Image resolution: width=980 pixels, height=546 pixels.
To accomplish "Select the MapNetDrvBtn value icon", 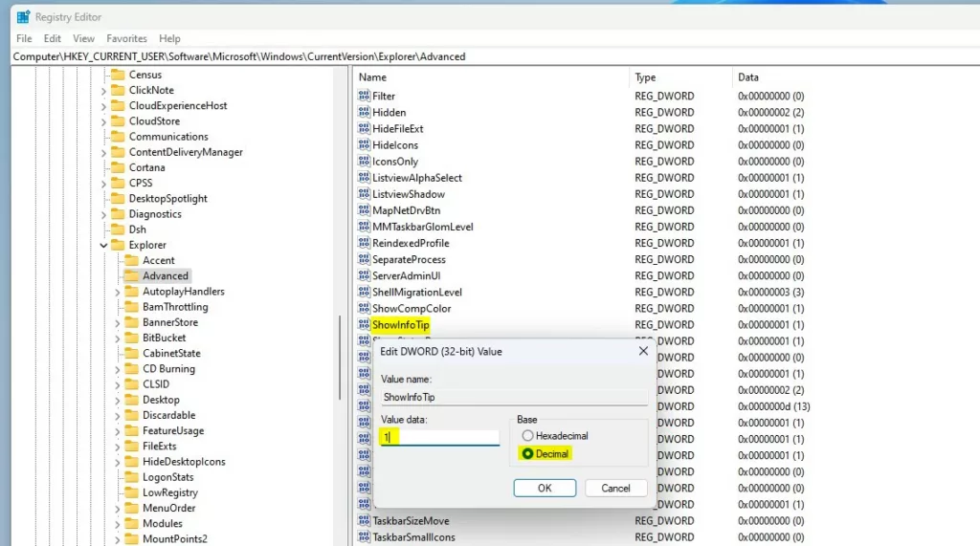I will pos(364,210).
